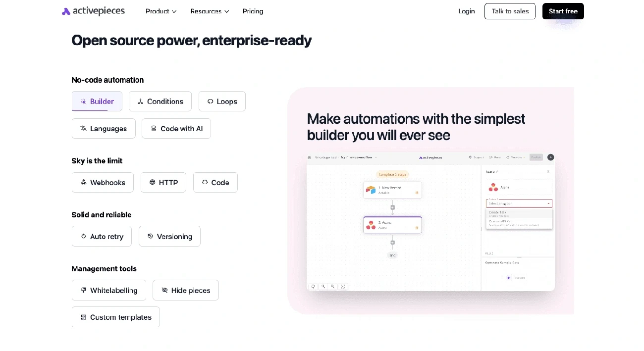Viewport: 644px width, 351px height.
Task: Show the Whitelabelling feature
Action: tap(109, 290)
